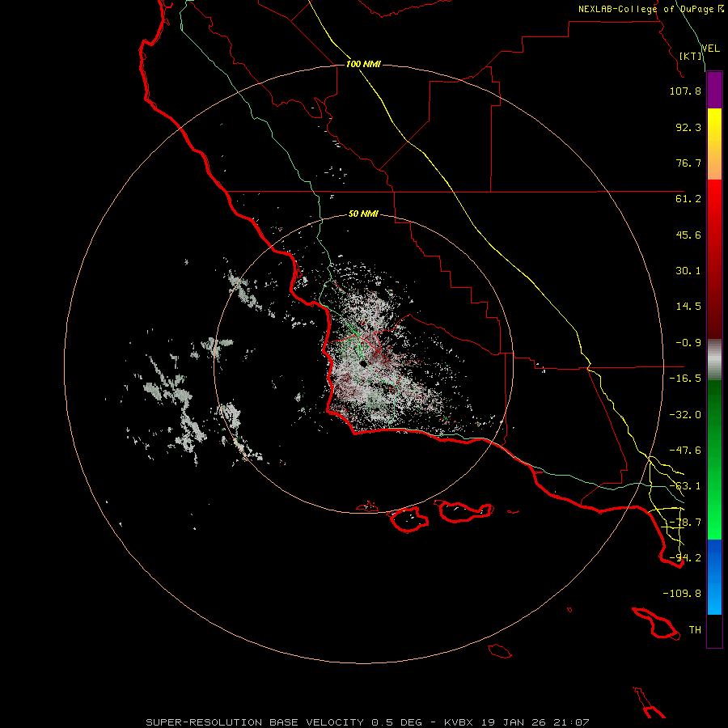Select the 61.2 scale value
Viewport: 728px width, 728px height.
click(x=688, y=199)
